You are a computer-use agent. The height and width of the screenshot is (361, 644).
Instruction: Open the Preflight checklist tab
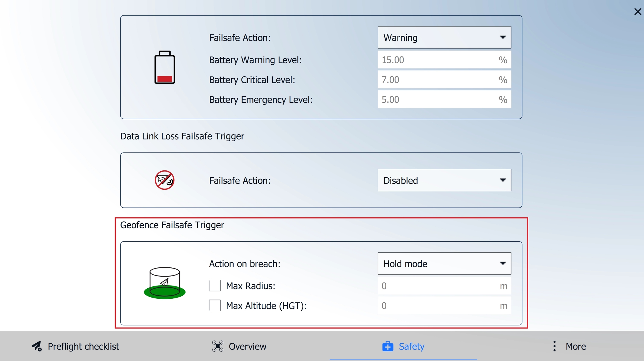83,346
